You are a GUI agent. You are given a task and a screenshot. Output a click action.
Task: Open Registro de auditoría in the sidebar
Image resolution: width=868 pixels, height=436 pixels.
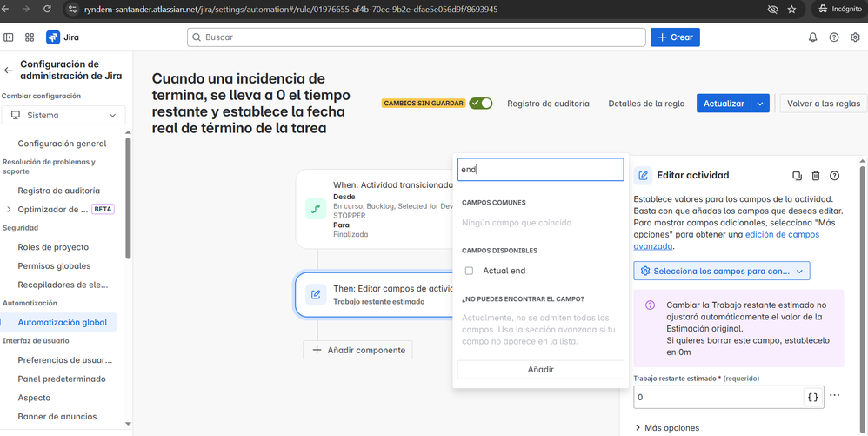click(x=58, y=191)
